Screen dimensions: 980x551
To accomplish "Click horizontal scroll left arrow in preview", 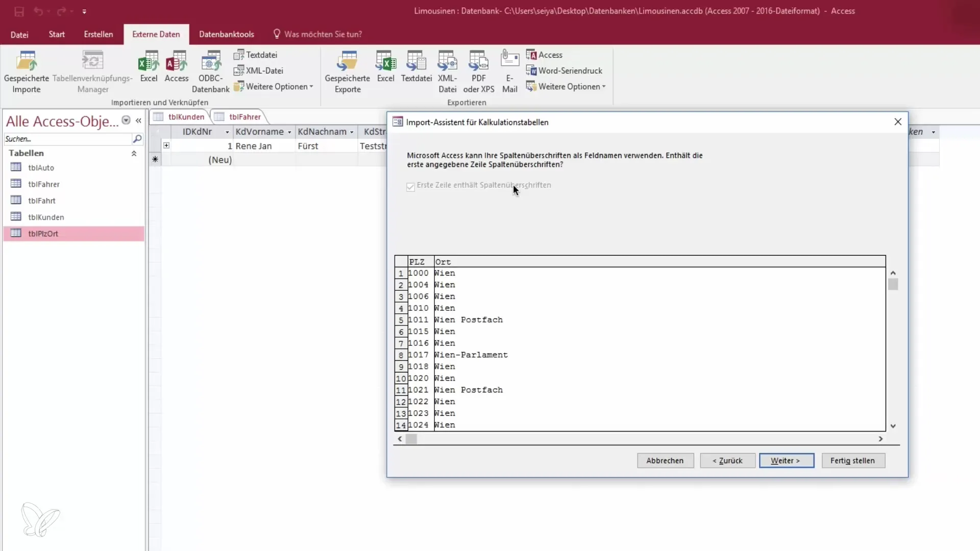I will click(x=400, y=439).
